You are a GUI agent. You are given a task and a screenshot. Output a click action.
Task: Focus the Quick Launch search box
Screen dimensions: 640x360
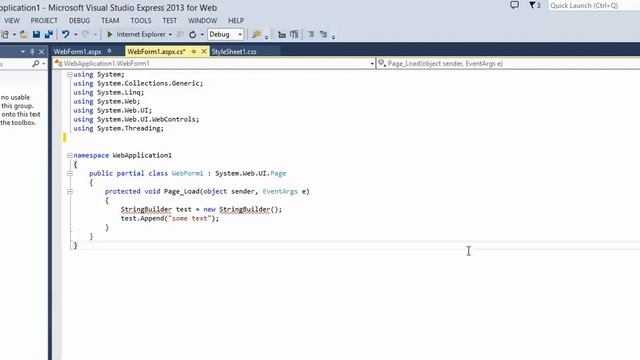click(x=593, y=5)
